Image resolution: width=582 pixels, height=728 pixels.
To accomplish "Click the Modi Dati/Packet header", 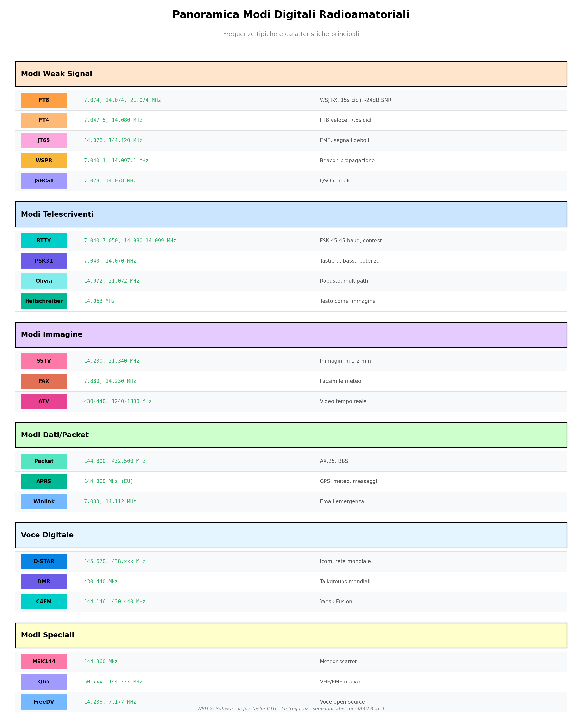I will pos(291,435).
